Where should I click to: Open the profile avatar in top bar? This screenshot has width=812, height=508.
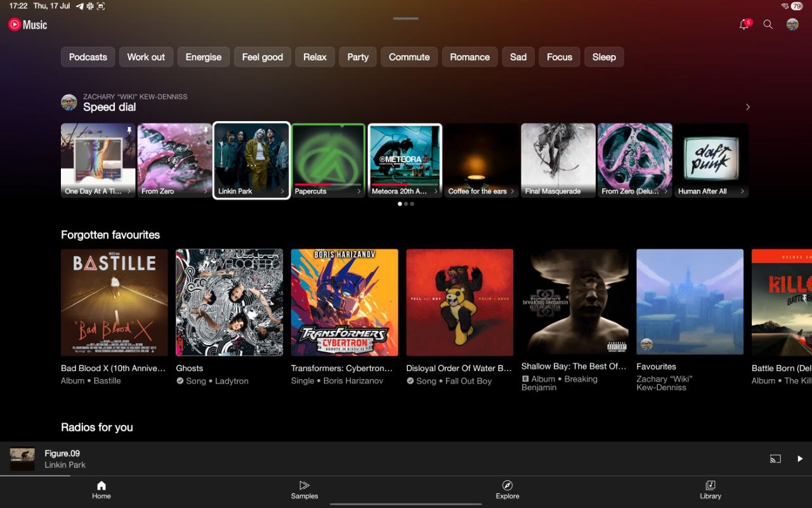[x=792, y=25]
